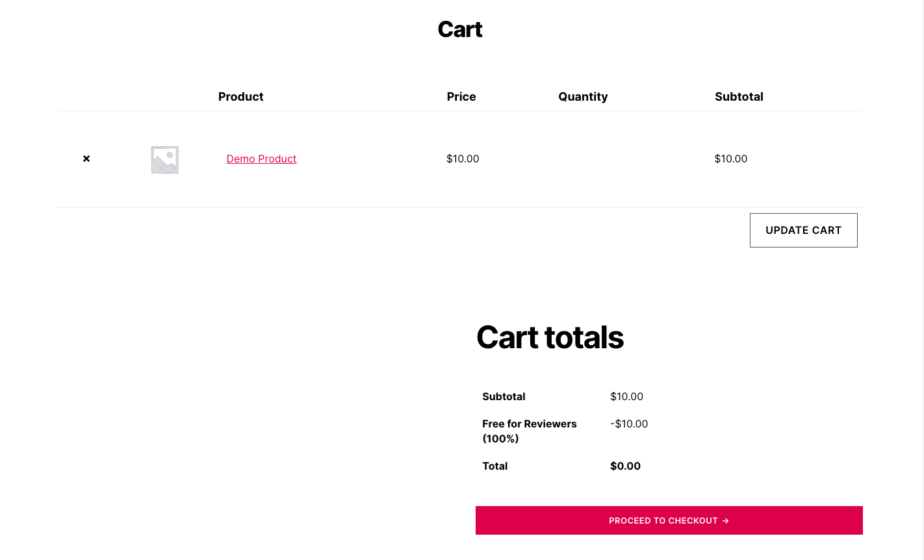Click the Price column header

(461, 97)
